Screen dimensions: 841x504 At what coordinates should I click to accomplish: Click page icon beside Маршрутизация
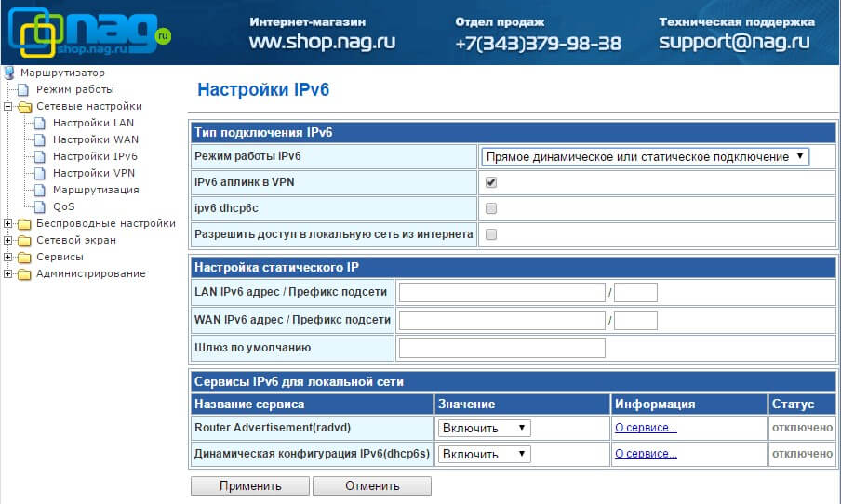40,190
